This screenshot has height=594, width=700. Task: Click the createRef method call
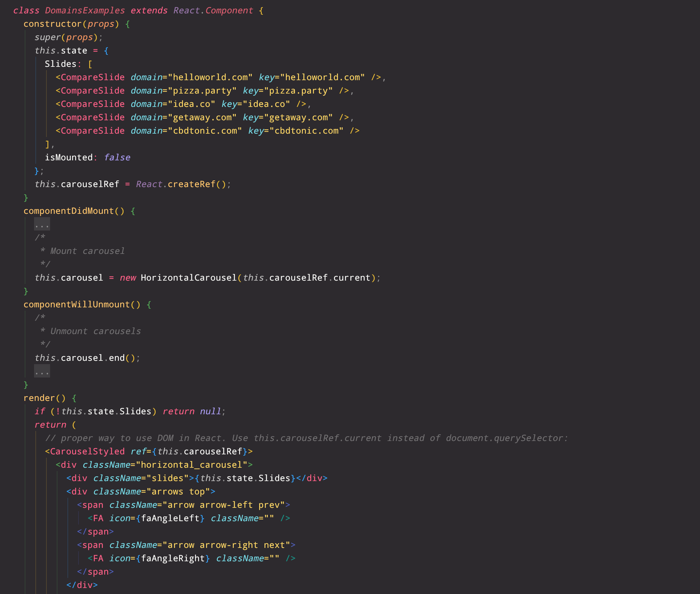pos(191,184)
